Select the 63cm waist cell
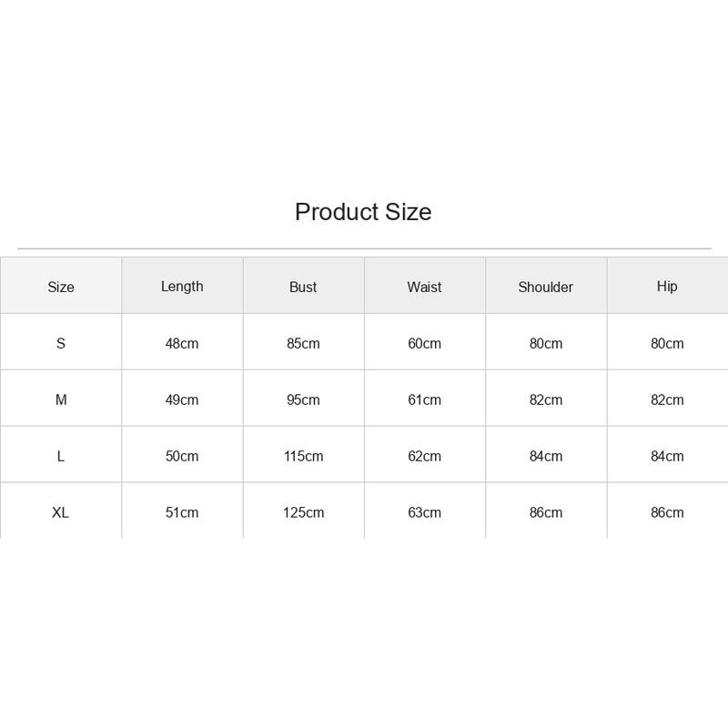The image size is (728, 728). (424, 512)
